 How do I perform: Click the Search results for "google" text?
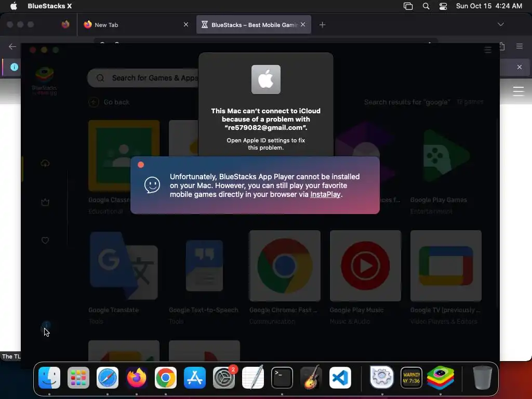pyautogui.click(x=407, y=102)
